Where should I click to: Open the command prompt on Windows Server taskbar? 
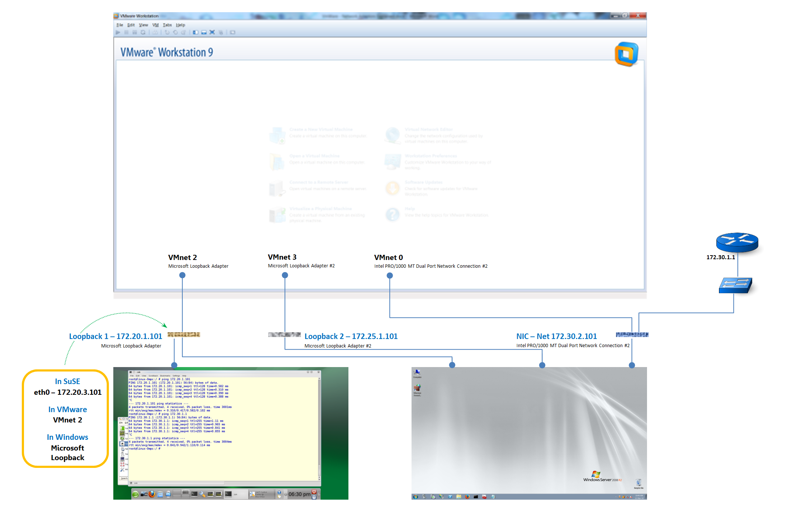[476, 497]
